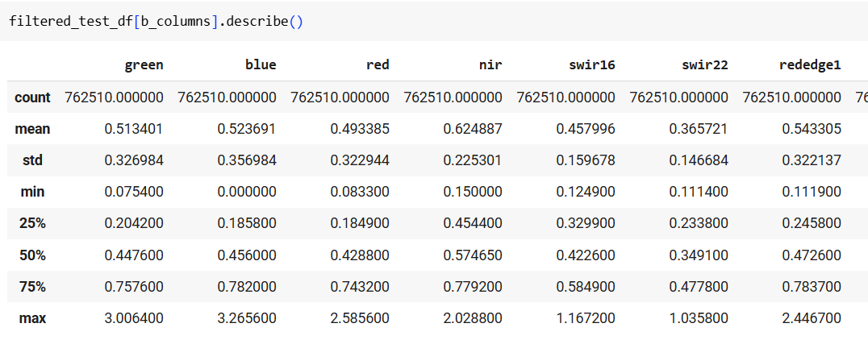Select the green mean value 0.513401
This screenshot has height=340, width=868.
134,129
